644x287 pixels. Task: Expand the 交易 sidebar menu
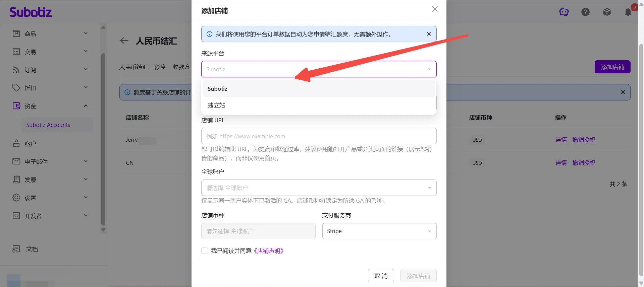coord(86,51)
